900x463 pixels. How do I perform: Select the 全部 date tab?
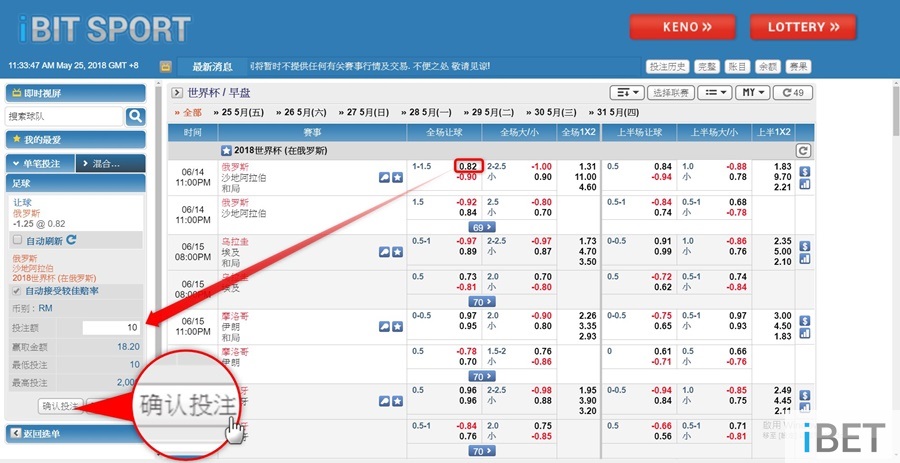pos(188,112)
